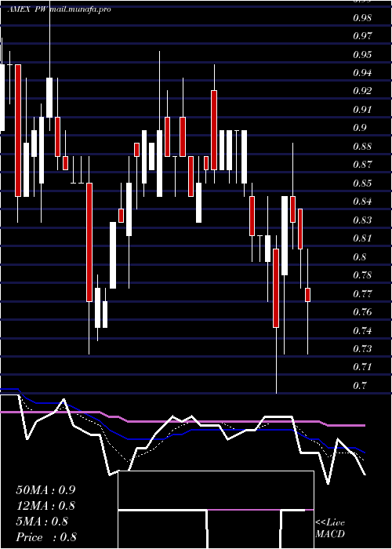Click the <<Live MACD label
Viewport: 392px width, 549px height.
(330, 529)
